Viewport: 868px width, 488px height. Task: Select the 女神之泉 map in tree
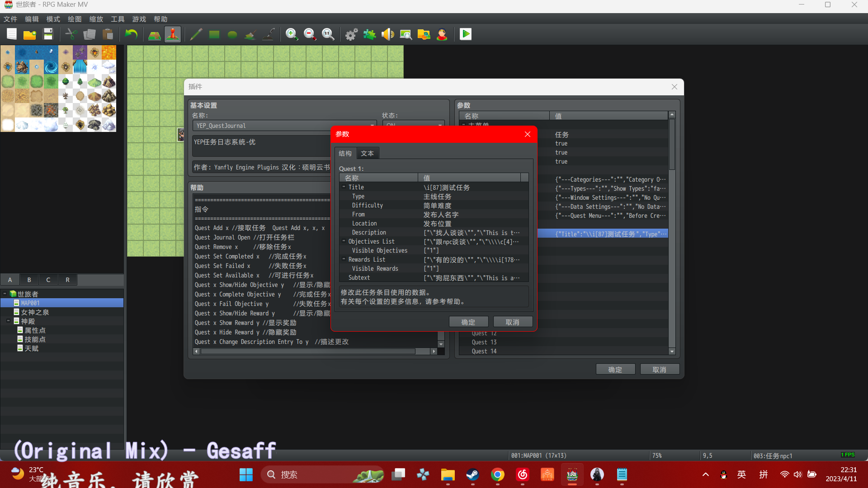pyautogui.click(x=35, y=312)
